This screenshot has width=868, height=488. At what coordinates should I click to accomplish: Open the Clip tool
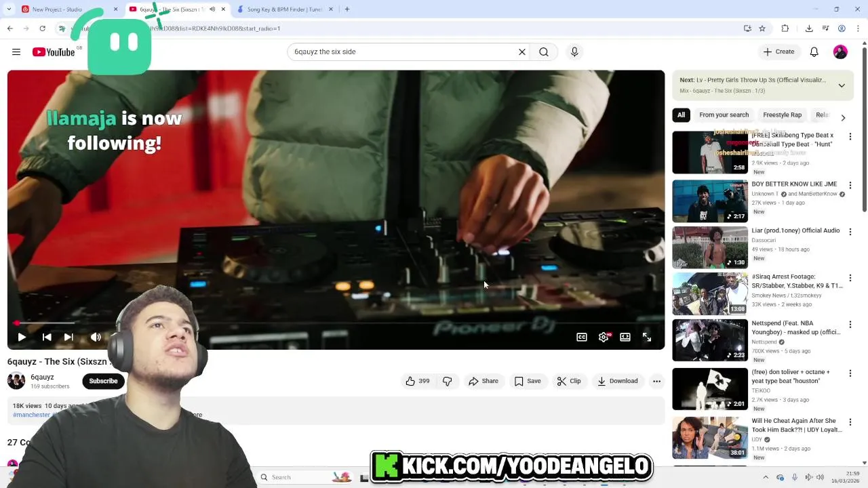[x=569, y=381]
